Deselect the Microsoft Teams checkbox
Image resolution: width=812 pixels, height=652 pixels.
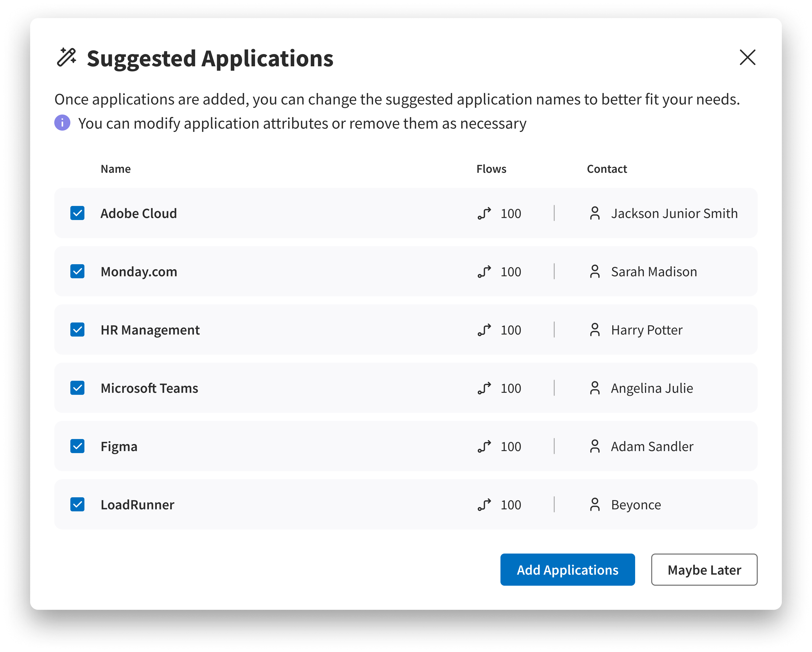[x=77, y=388]
